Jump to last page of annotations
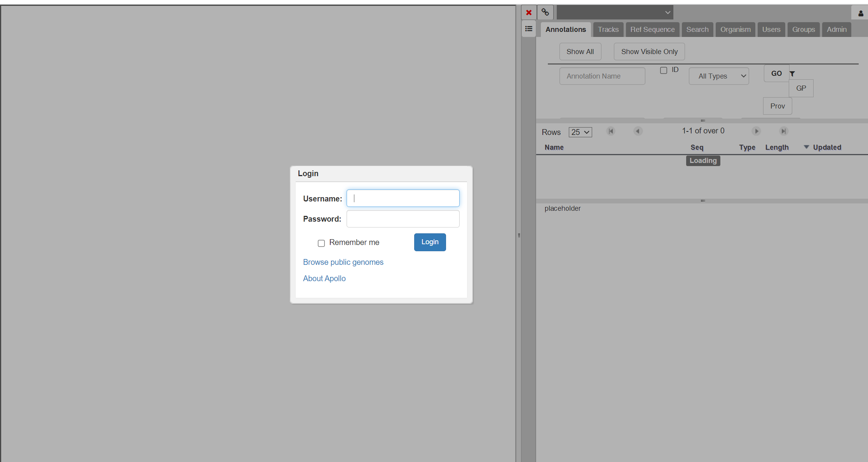 click(784, 131)
